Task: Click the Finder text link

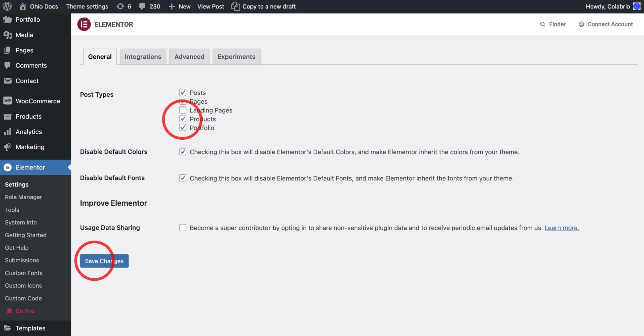Action: 557,24
